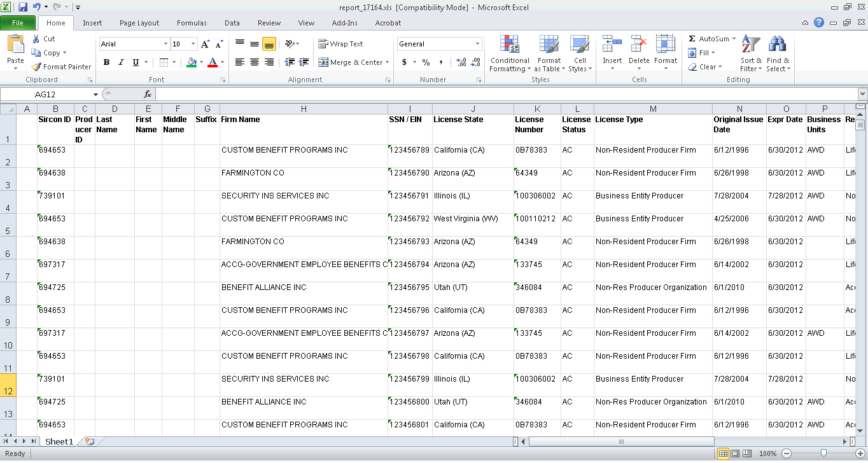Open the File tab
The width and height of the screenshot is (868, 463).
click(x=18, y=23)
